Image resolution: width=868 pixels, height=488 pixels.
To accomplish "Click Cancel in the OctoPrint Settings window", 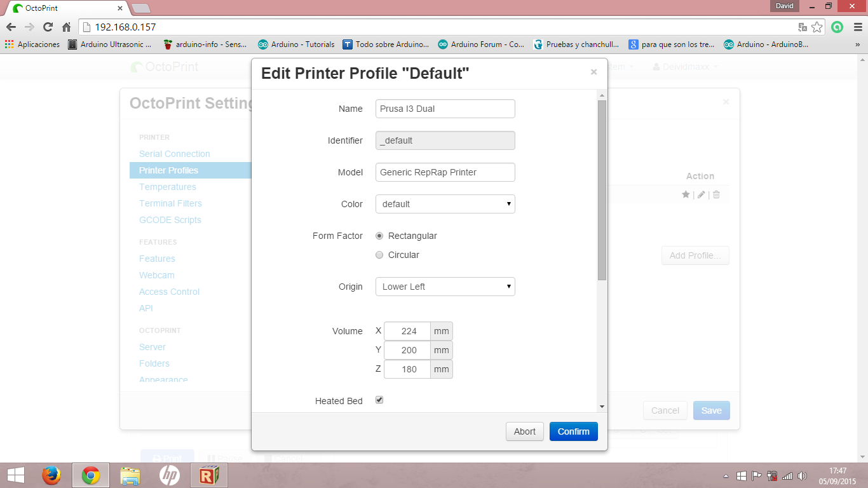I will 665,410.
